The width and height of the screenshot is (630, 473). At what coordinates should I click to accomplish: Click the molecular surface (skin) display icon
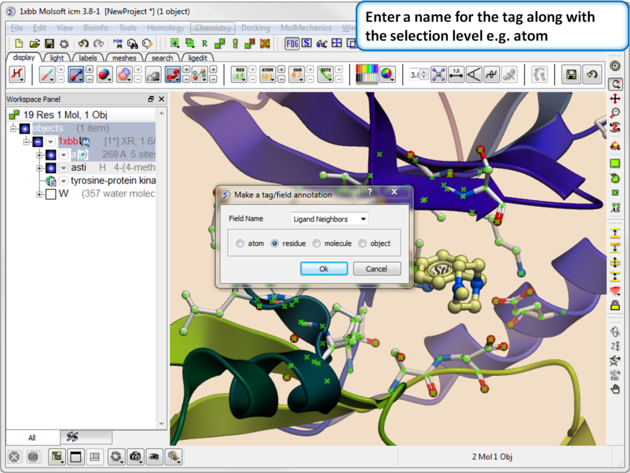[x=125, y=75]
